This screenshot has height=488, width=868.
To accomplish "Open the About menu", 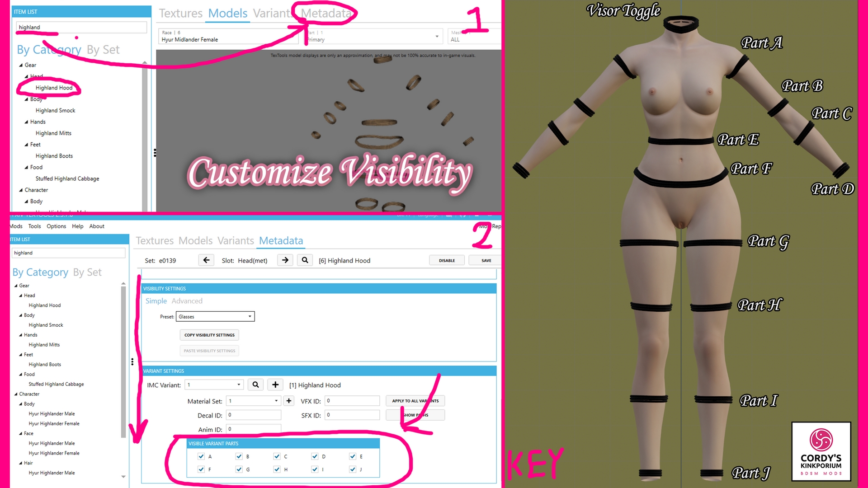I will point(97,226).
